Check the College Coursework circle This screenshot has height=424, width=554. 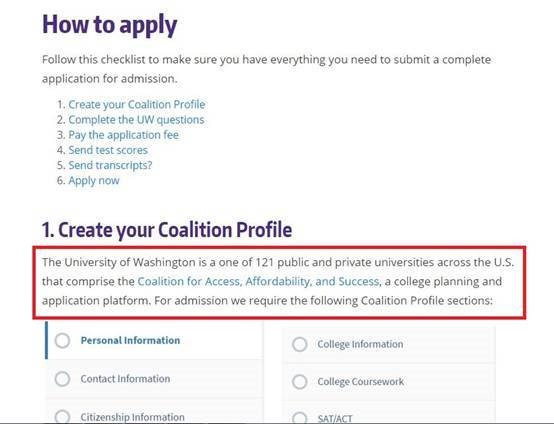point(300,382)
